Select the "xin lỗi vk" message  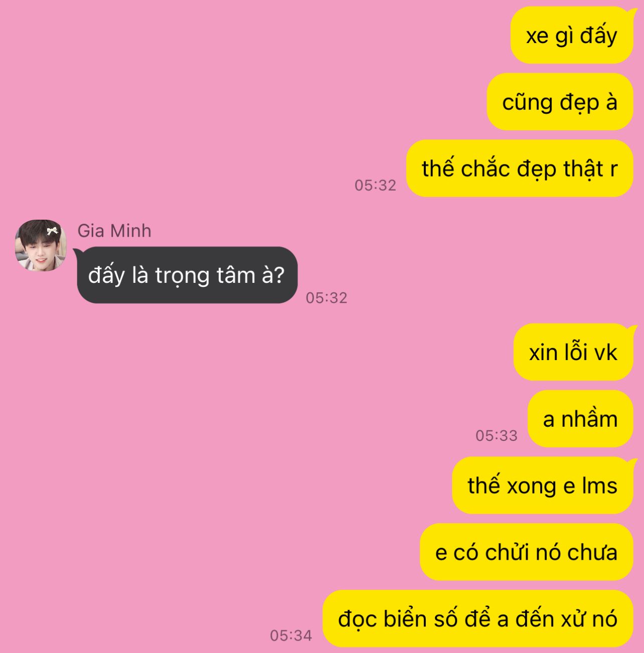coord(573,353)
